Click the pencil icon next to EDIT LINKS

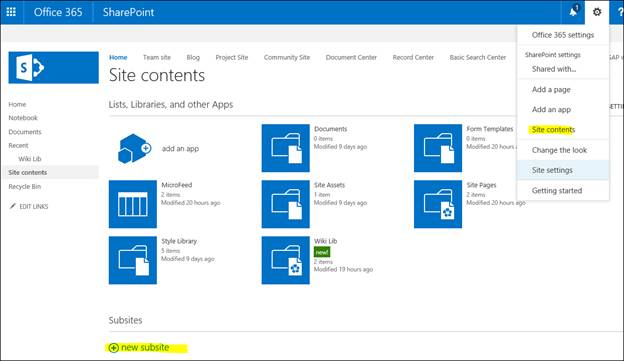click(x=13, y=206)
